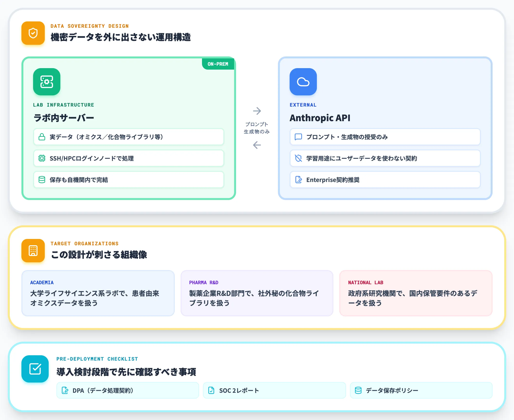Select the SSH/HPCログインノードで処理 row
Viewport: 514px width, 420px height.
[x=129, y=158]
